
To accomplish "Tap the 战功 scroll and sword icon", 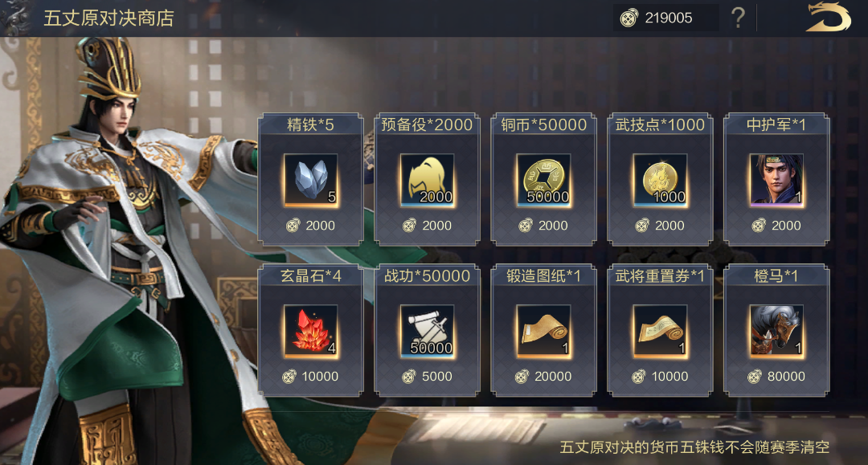I will [427, 331].
